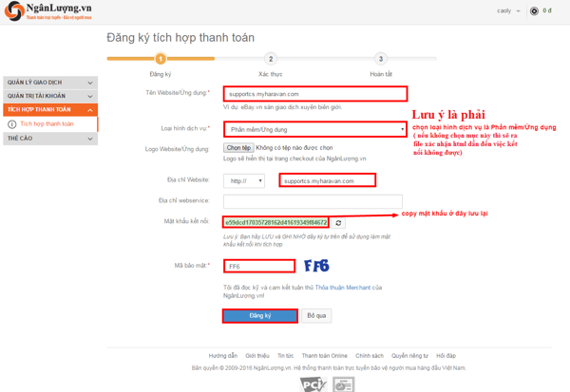Focus the Địa chỉ webservice field

(313, 201)
